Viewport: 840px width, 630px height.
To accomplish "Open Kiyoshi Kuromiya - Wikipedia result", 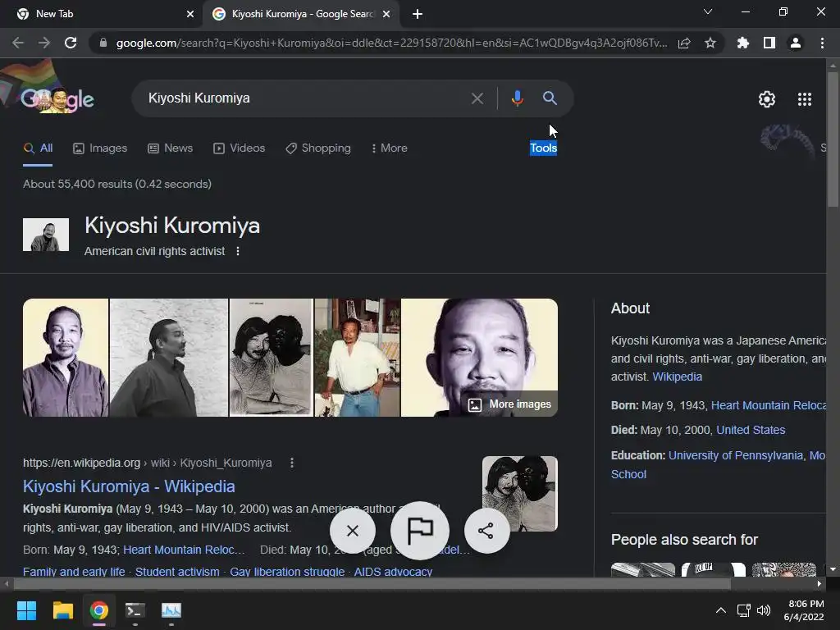I will click(129, 486).
